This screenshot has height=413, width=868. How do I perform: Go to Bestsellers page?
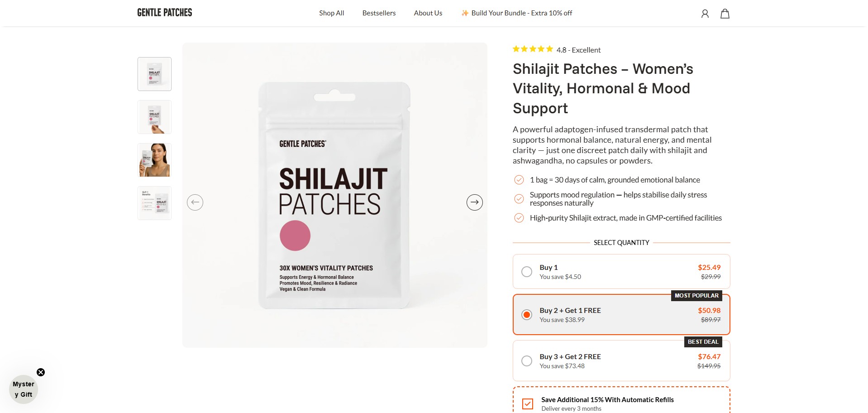tap(379, 13)
